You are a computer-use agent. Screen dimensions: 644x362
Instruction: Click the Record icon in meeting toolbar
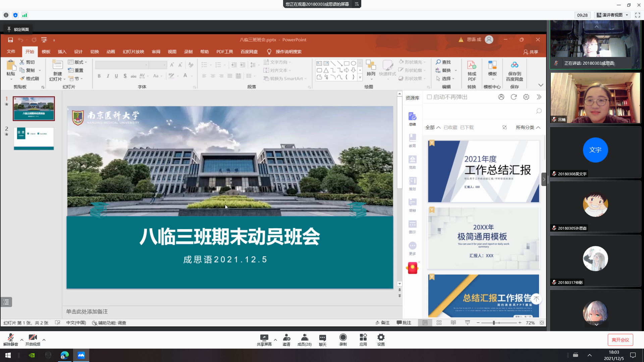pyautogui.click(x=343, y=338)
